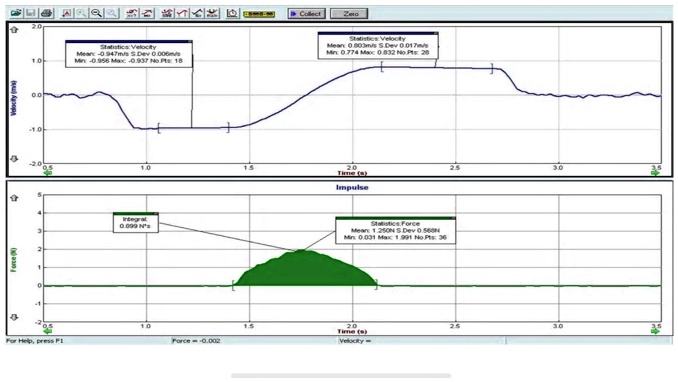
Task: Select the Impulse graph title
Action: pyautogui.click(x=352, y=187)
